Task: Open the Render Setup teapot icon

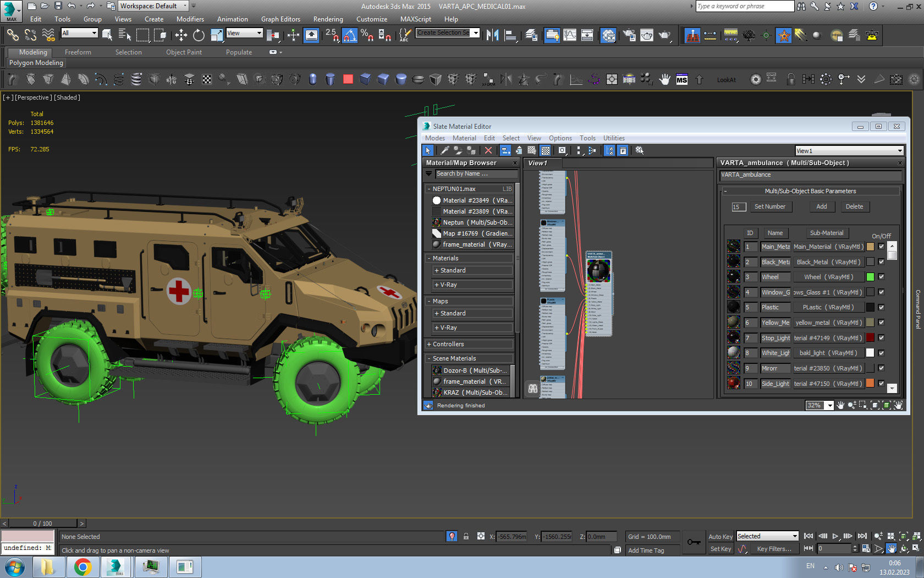Action: [629, 35]
